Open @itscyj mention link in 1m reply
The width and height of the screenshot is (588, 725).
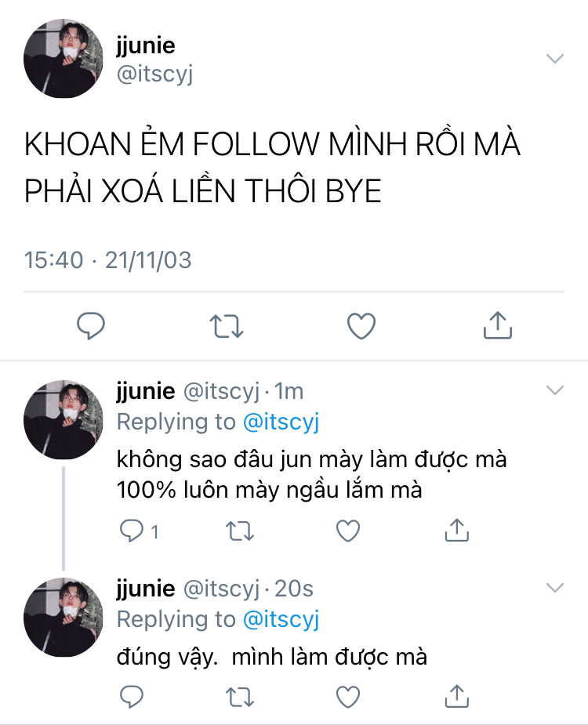281,422
